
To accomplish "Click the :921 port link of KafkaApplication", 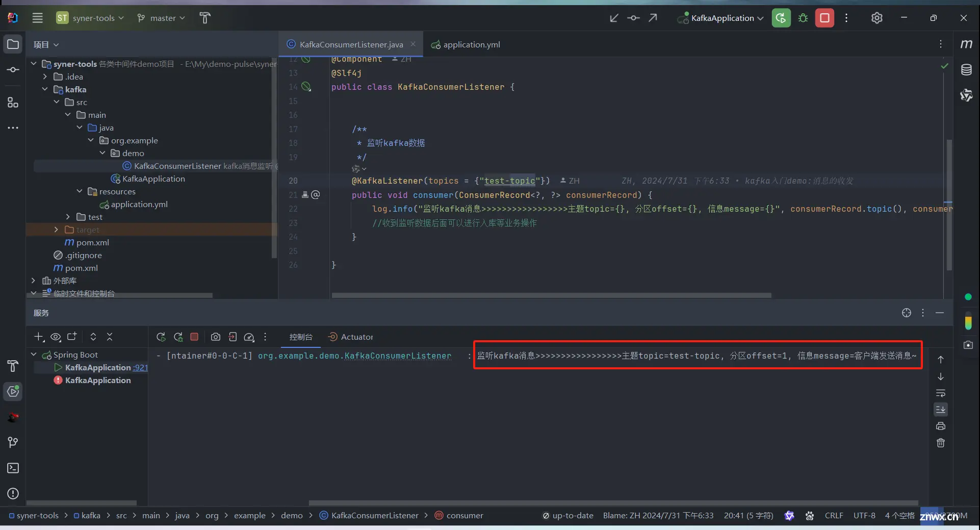I will [140, 367].
